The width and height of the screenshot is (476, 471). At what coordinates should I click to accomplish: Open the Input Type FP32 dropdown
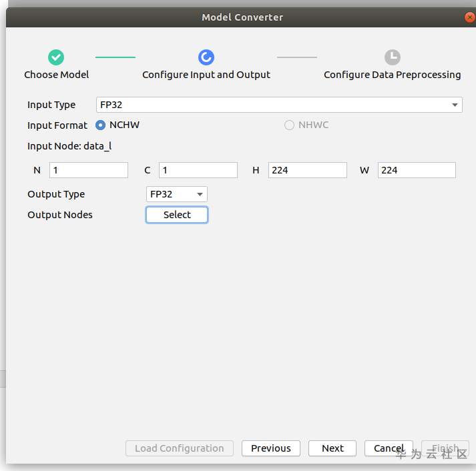tap(279, 105)
